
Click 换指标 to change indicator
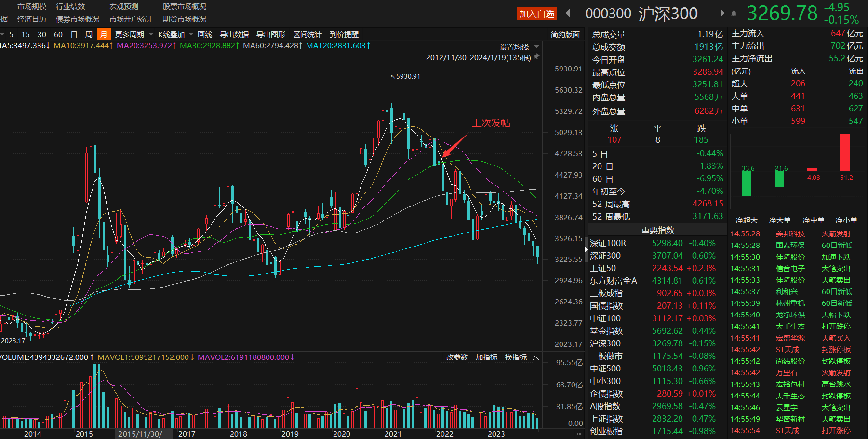516,357
